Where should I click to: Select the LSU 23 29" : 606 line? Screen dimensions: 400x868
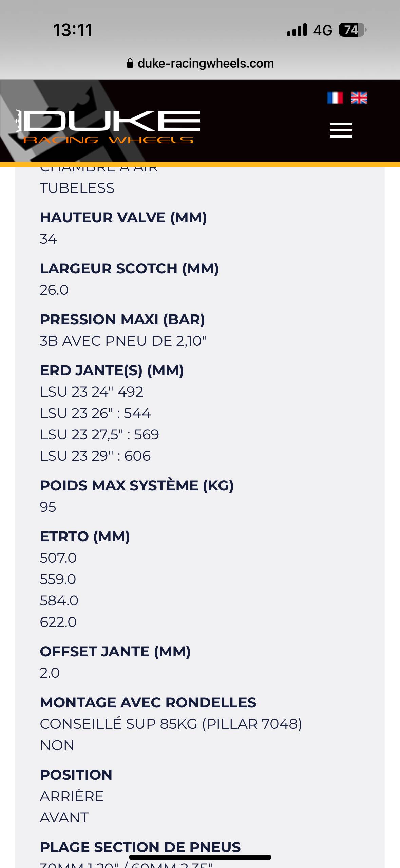(95, 456)
